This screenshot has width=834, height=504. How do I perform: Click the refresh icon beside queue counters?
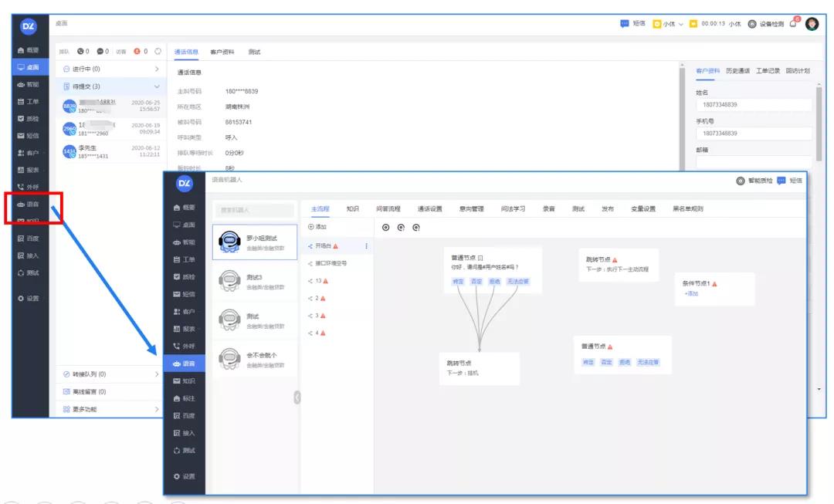click(158, 52)
